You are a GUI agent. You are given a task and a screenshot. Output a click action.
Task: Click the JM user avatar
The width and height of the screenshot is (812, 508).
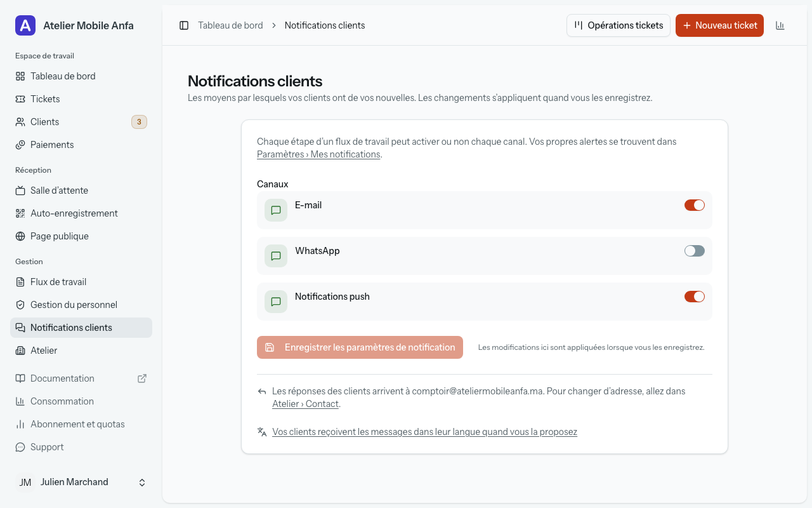(x=25, y=483)
